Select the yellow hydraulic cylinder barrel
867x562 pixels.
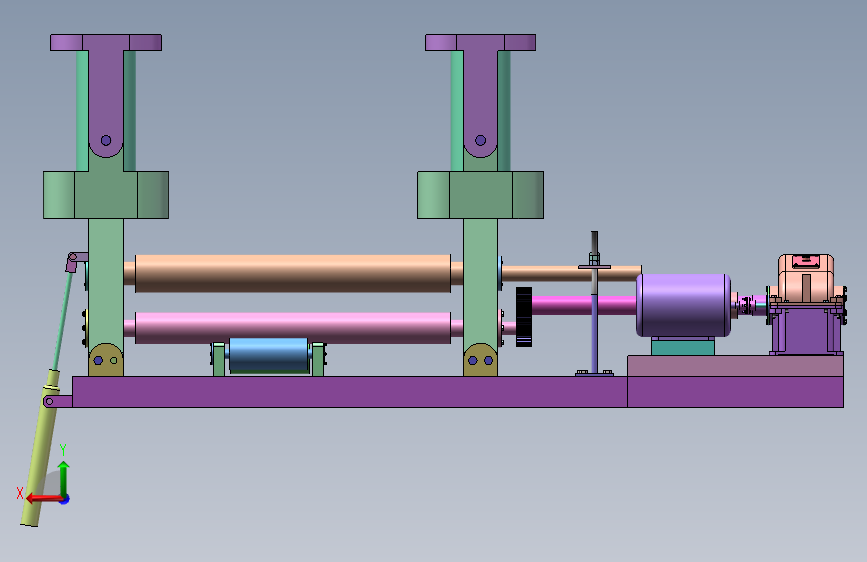pyautogui.click(x=40, y=449)
